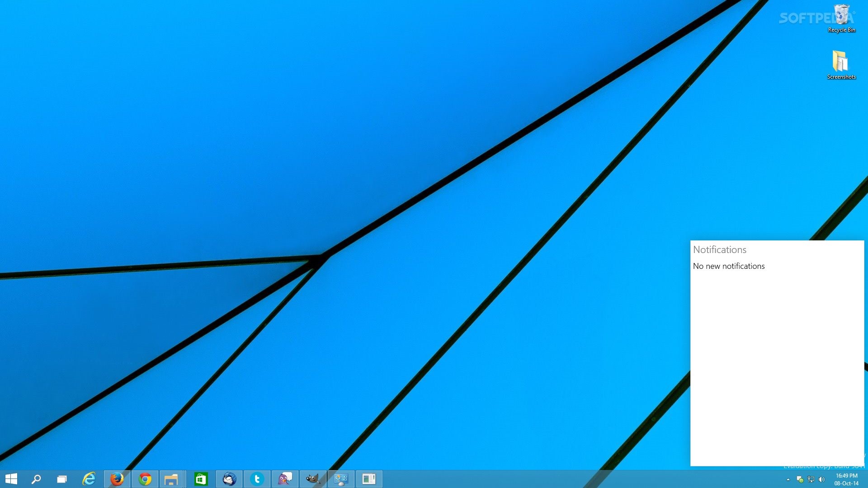Image resolution: width=868 pixels, height=488 pixels.
Task: Open Pidgin messenger from the taskbar
Action: (x=285, y=479)
